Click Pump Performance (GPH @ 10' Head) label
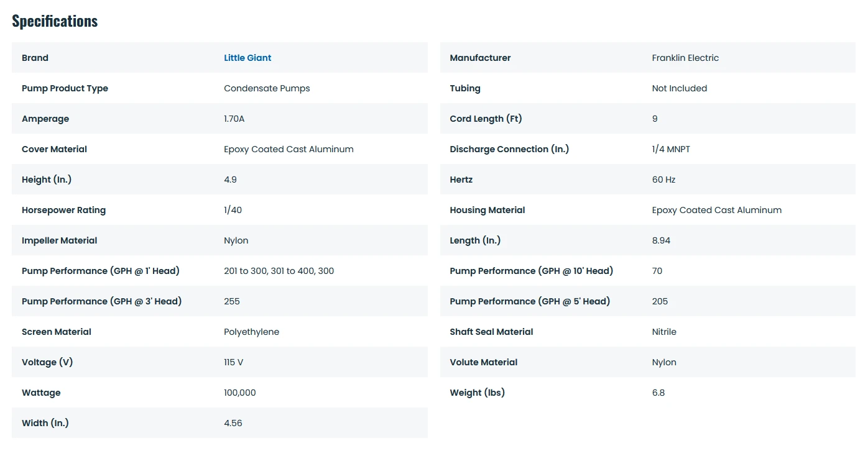Viewport: 868px width, 451px height. click(531, 271)
